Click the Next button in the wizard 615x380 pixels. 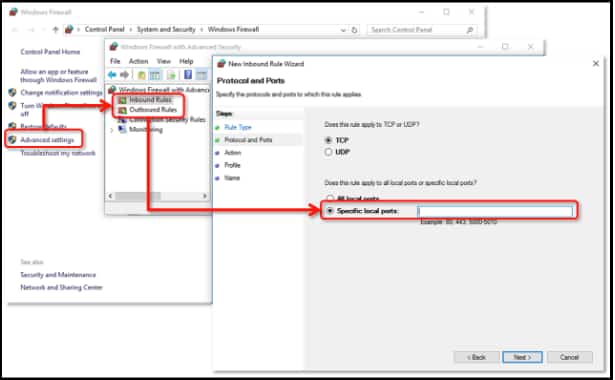coord(522,357)
